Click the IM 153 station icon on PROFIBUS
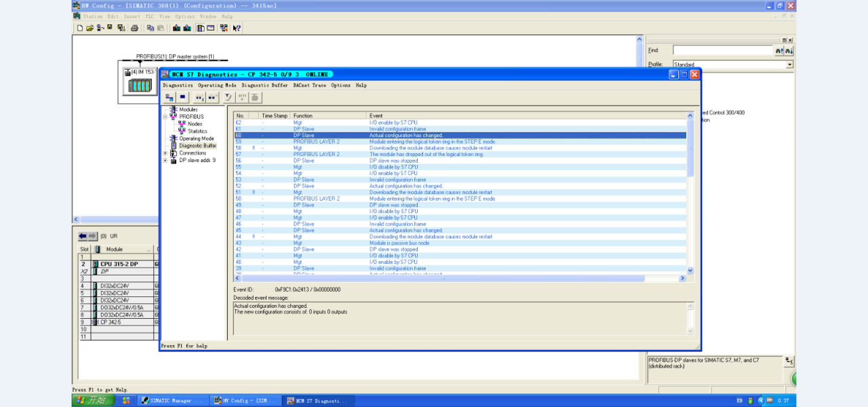 click(140, 85)
